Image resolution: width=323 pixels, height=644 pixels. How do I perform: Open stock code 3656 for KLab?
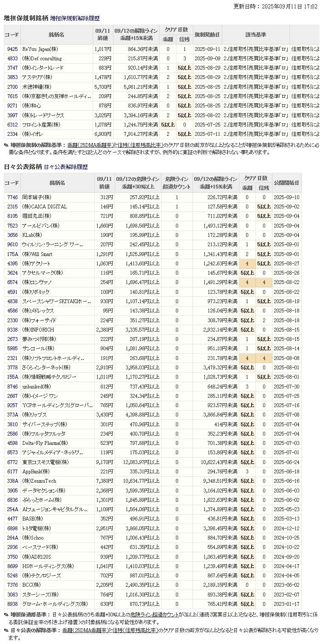(x=12, y=235)
